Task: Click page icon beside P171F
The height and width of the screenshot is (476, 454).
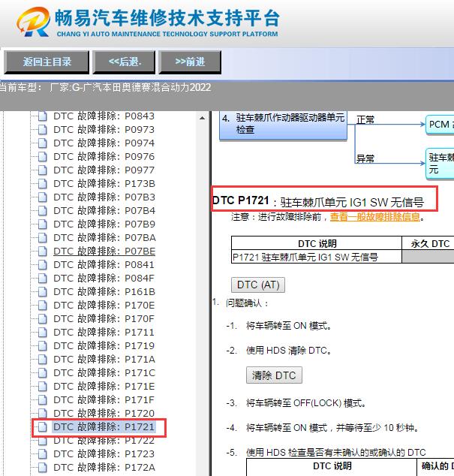Action: click(x=43, y=400)
